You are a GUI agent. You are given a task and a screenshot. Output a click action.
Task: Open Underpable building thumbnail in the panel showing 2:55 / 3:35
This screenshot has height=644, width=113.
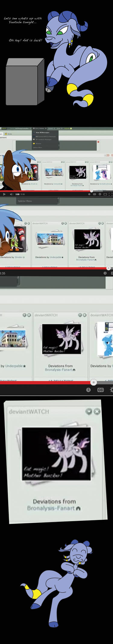(54, 172)
